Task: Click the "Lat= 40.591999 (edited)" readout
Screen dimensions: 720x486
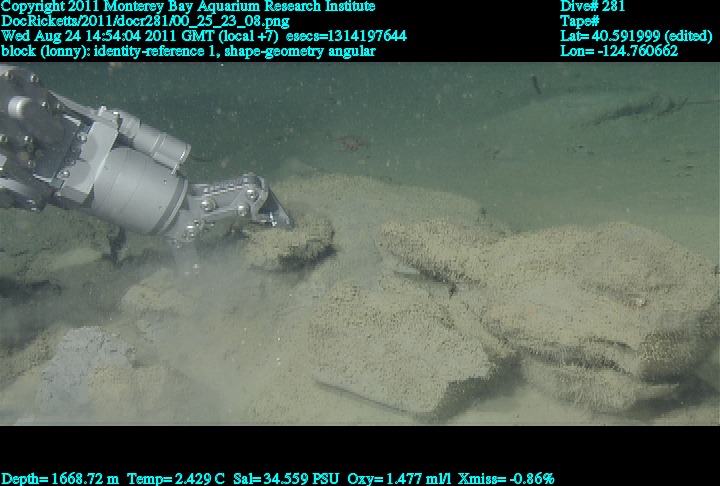Action: coord(636,36)
